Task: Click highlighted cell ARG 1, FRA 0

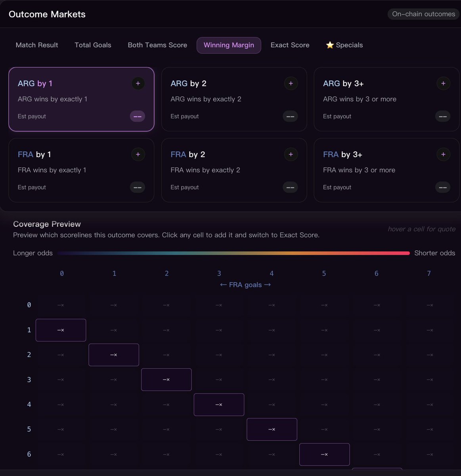Action: pyautogui.click(x=61, y=330)
